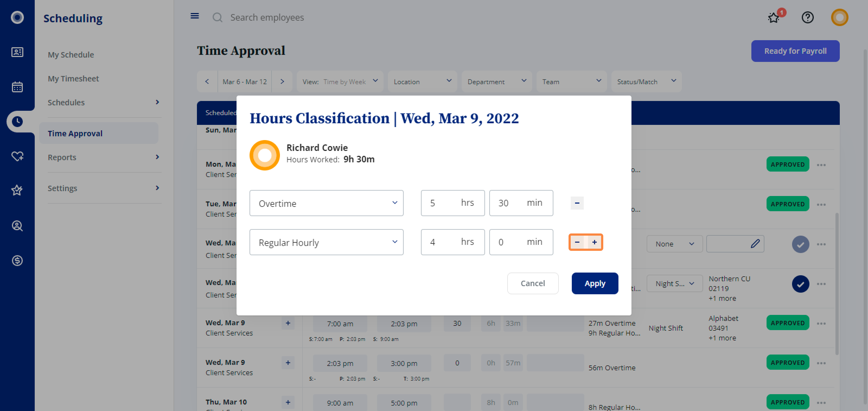The width and height of the screenshot is (868, 411).
Task: Open the Regular Hourly classification dropdown
Action: click(326, 242)
